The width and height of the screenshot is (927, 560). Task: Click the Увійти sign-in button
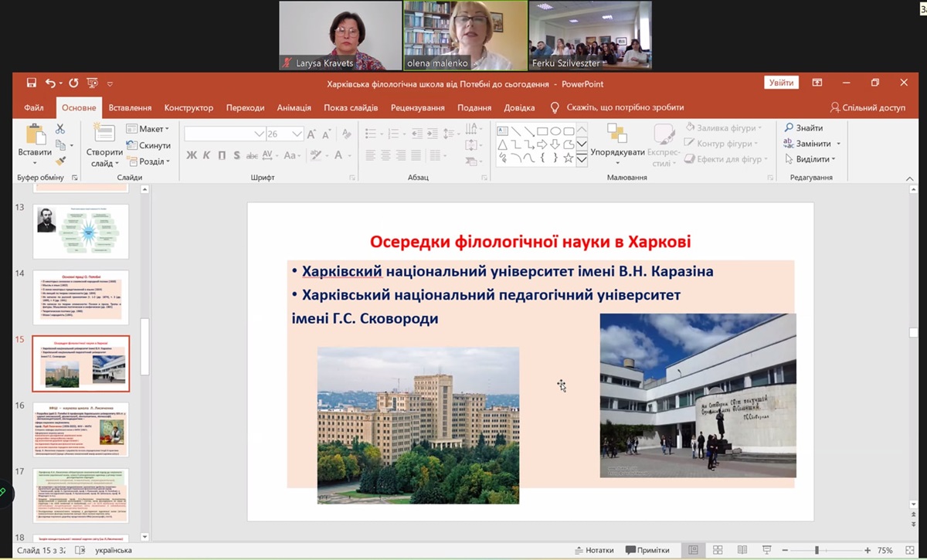click(x=781, y=83)
